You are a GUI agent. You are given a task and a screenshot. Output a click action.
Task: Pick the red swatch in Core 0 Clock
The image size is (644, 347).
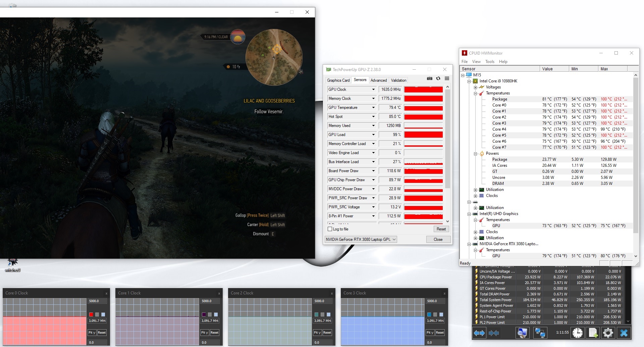point(91,315)
